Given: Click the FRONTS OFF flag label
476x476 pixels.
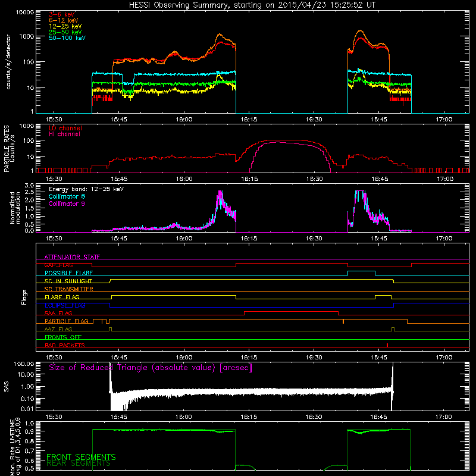Looking at the screenshot, I should click(63, 337).
